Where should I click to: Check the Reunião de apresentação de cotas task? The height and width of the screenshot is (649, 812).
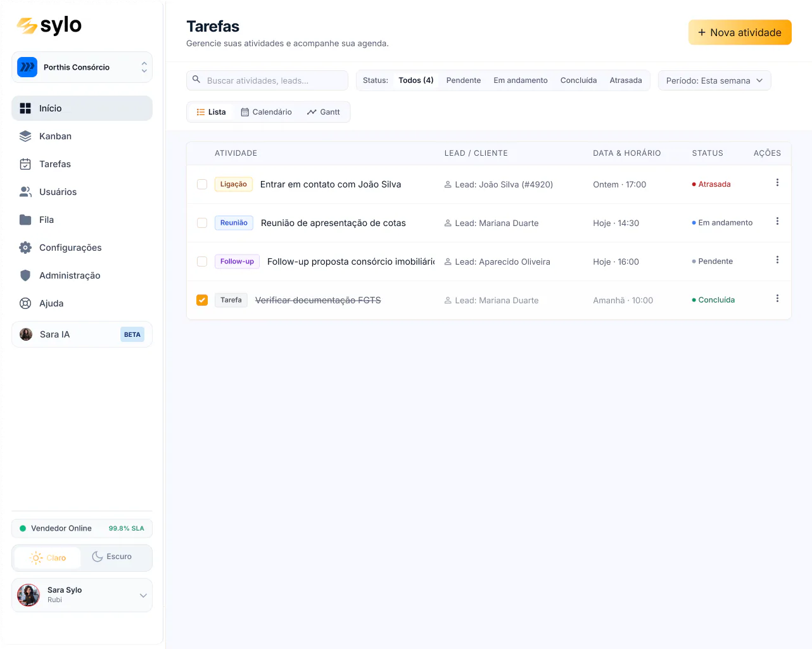click(202, 223)
